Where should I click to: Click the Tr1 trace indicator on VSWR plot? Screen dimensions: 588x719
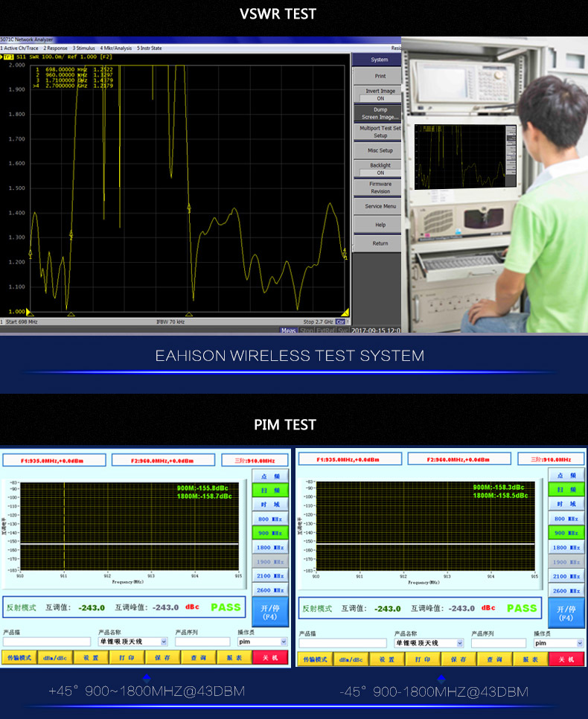[x=8, y=57]
